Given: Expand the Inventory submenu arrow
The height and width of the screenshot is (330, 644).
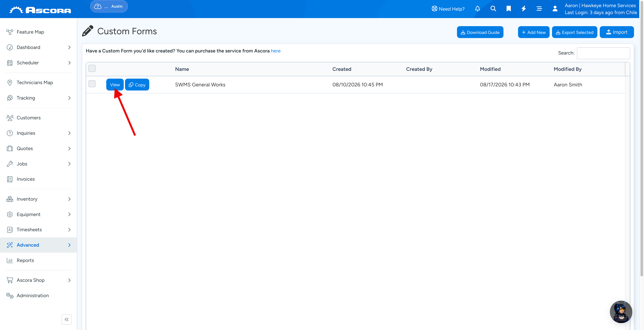Looking at the screenshot, I should click(69, 199).
